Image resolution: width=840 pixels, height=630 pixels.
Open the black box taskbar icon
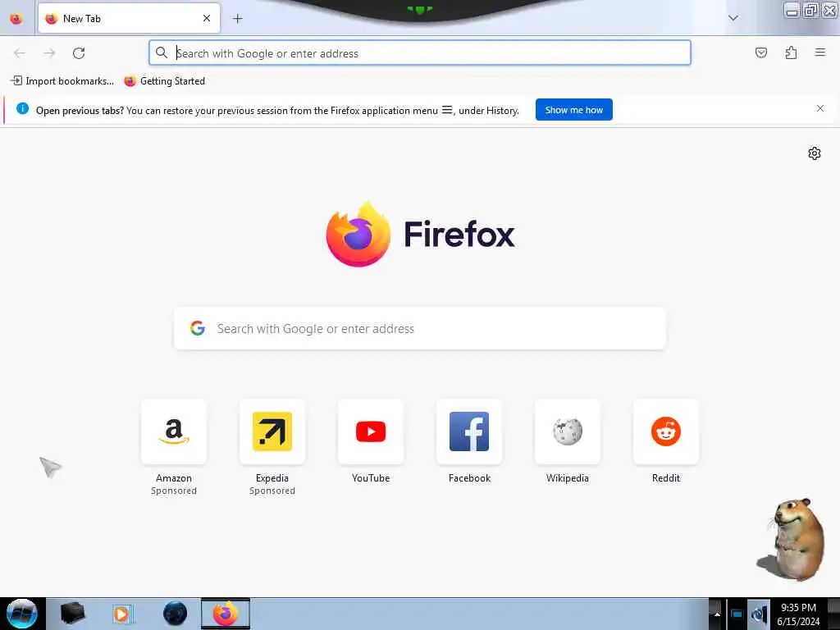72,614
